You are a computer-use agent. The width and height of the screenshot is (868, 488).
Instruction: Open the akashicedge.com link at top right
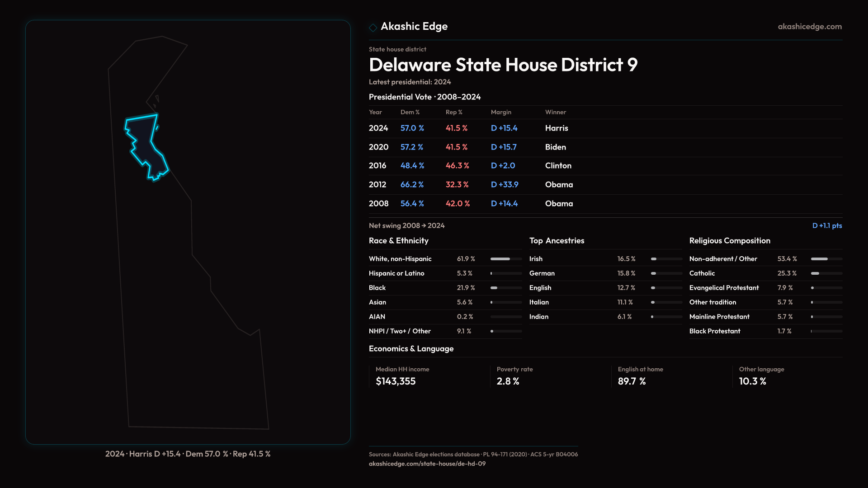(x=810, y=27)
